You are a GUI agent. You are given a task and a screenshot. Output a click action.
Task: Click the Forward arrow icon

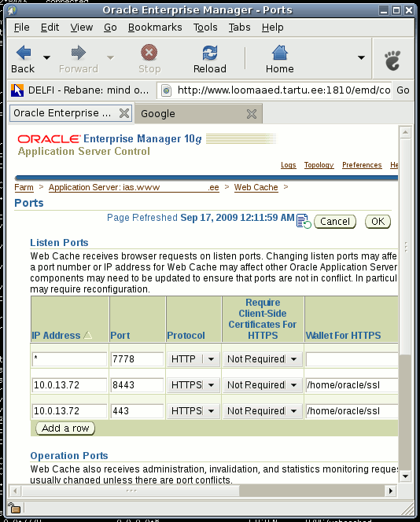coord(79,53)
